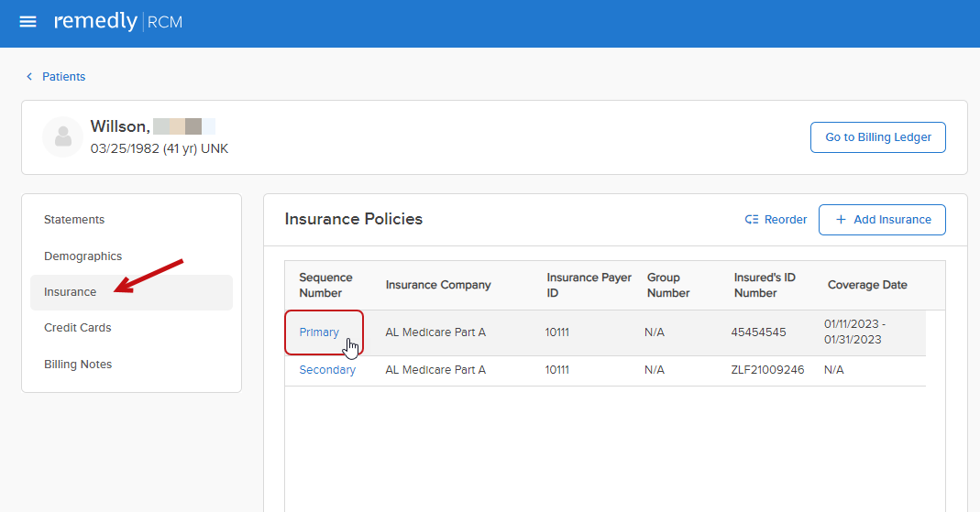980x512 pixels.
Task: Click the Insurance Company column header
Action: pyautogui.click(x=438, y=285)
